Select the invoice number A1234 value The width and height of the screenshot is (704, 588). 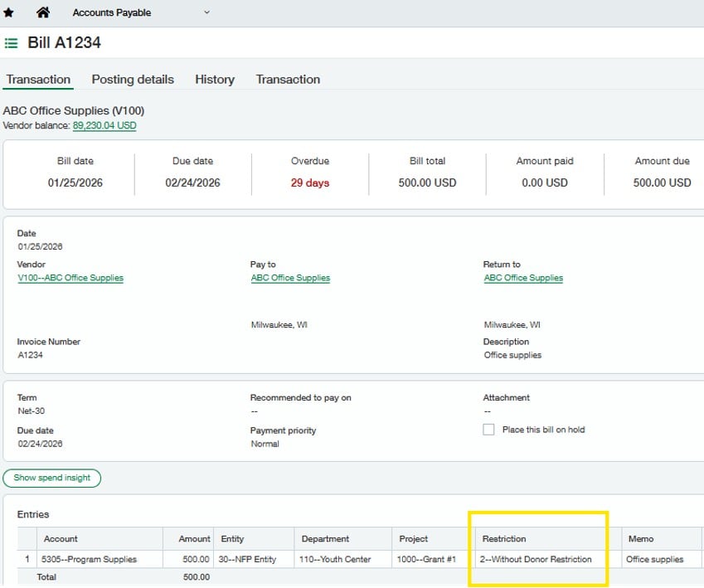pos(30,355)
